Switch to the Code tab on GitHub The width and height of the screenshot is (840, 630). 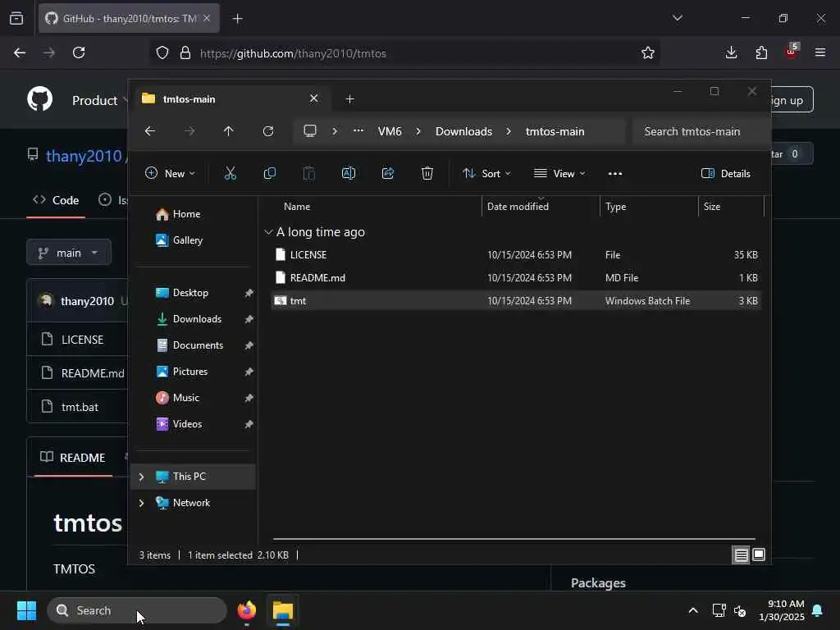point(56,200)
